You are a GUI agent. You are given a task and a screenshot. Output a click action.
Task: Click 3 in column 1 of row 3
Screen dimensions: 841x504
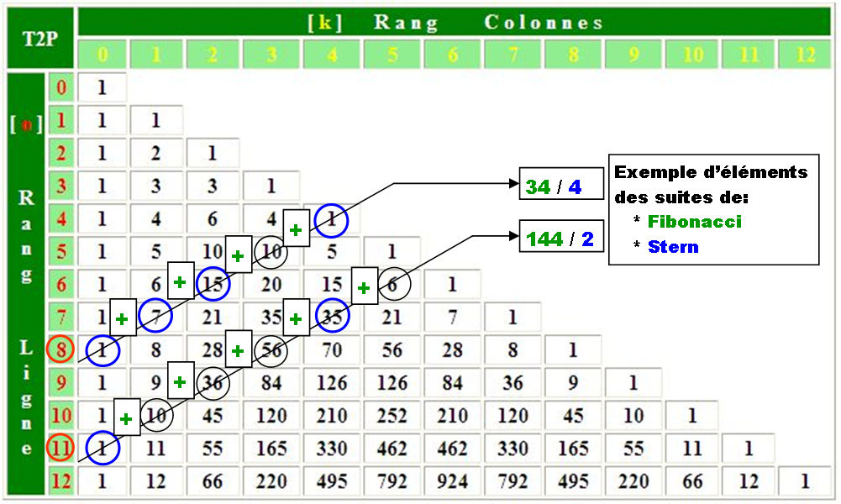click(x=156, y=186)
